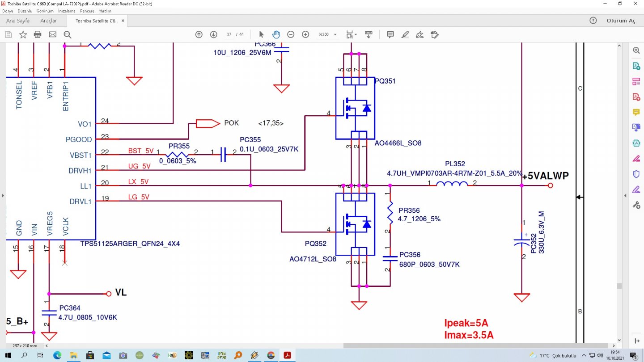Add a comment with the note icon
Image resolution: width=644 pixels, height=362 pixels.
pos(390,34)
